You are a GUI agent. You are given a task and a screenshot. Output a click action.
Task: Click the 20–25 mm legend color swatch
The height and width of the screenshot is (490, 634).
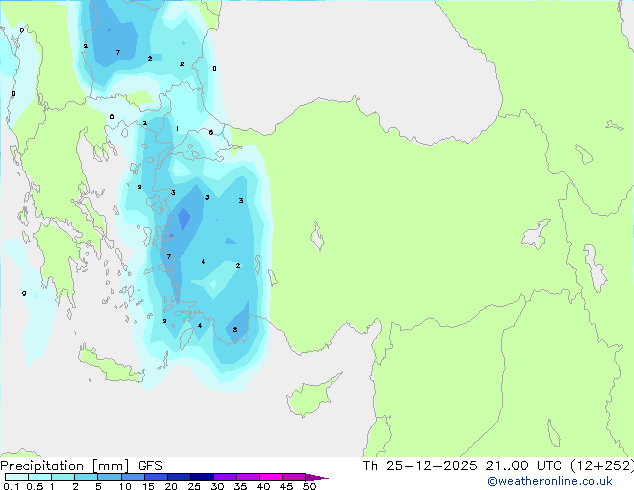(179, 477)
